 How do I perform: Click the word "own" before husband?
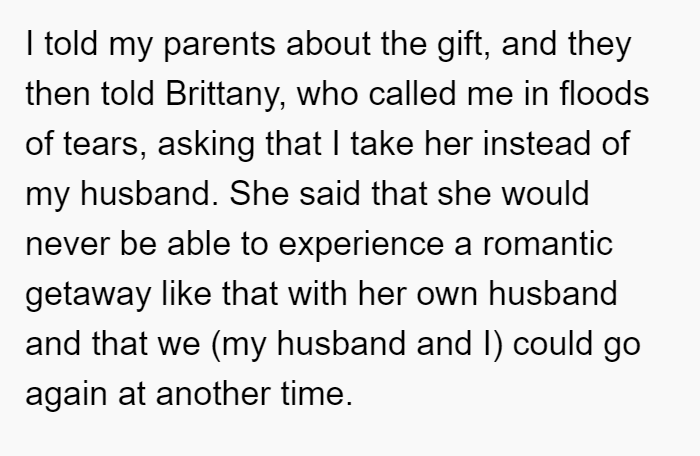[x=447, y=295]
